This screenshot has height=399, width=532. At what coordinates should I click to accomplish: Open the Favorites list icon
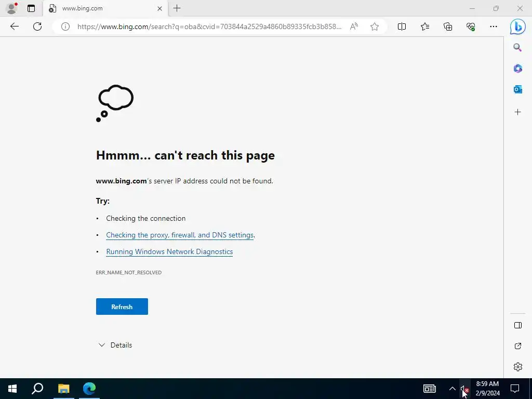(425, 26)
